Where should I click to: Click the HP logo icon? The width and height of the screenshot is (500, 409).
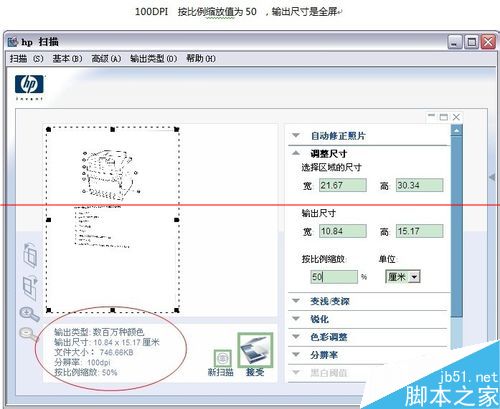(29, 84)
